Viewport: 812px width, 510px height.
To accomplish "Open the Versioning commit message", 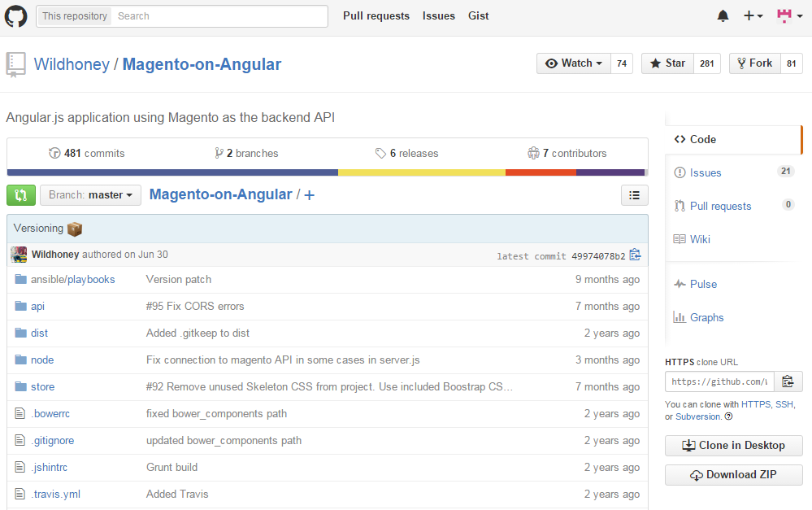I will (38, 229).
